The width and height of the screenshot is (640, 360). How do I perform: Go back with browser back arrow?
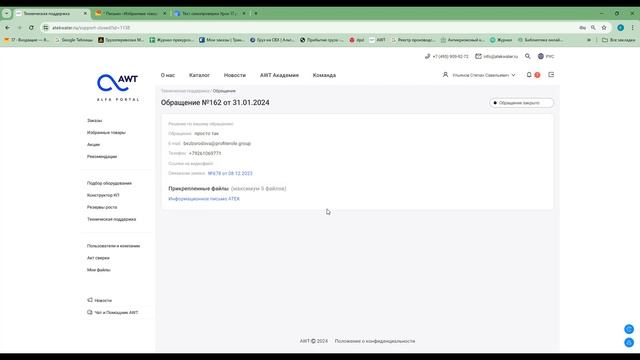8,27
